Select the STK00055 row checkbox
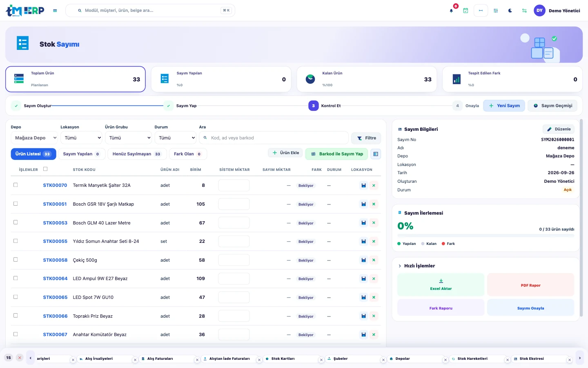Viewport: 588px width, 368px height. point(16,241)
